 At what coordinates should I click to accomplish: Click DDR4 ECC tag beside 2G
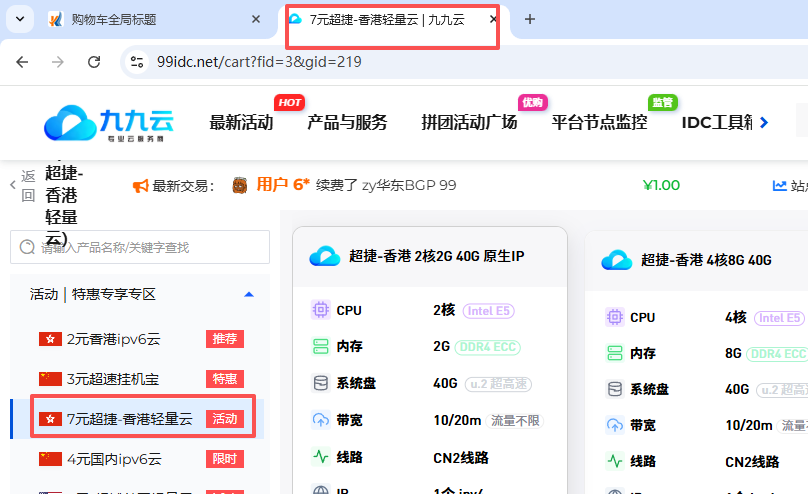tap(487, 347)
